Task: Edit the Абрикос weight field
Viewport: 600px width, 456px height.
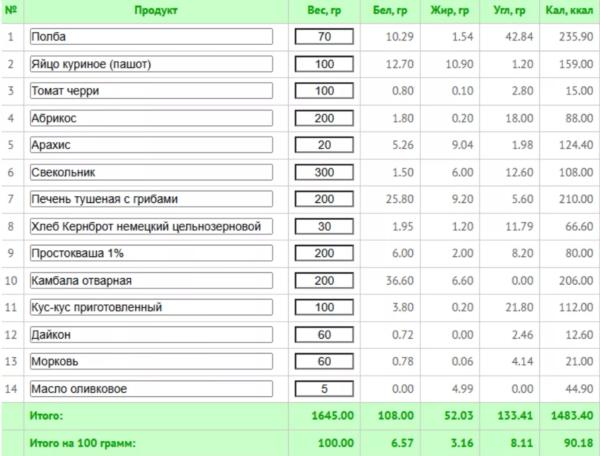Action: coord(324,118)
